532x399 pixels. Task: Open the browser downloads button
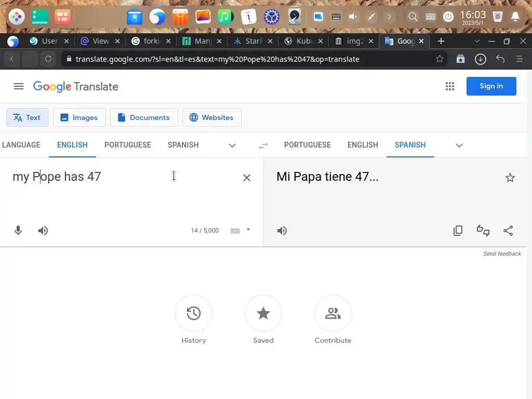pos(481,59)
